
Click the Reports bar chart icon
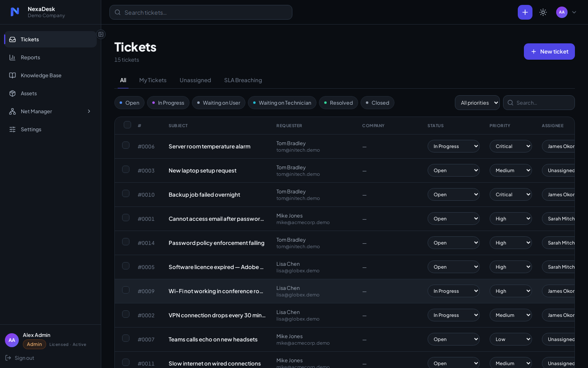point(13,57)
